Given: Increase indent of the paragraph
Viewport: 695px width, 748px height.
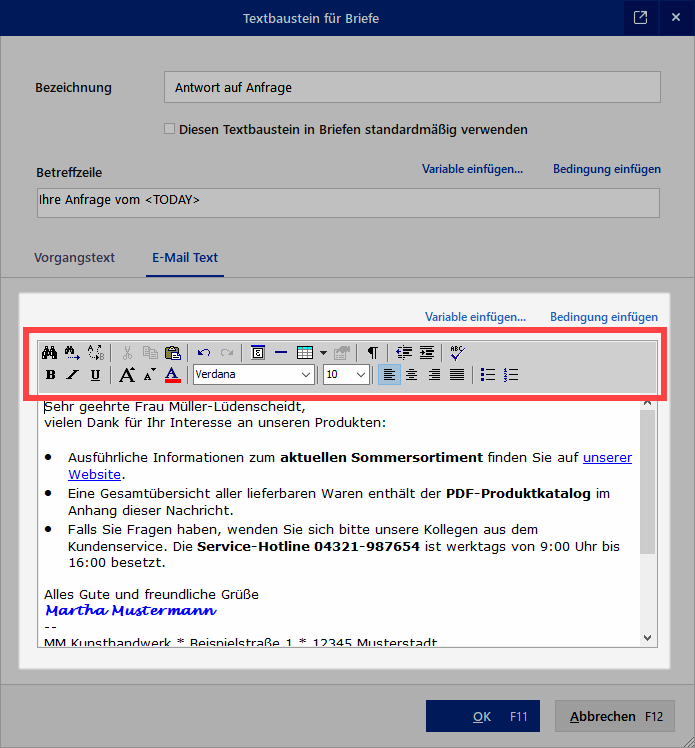Looking at the screenshot, I should tap(427, 352).
